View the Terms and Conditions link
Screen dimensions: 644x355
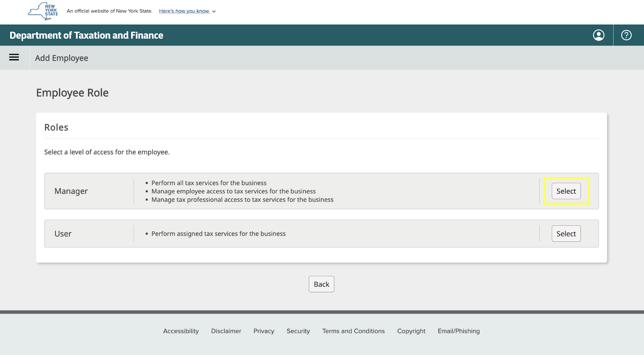click(x=353, y=331)
